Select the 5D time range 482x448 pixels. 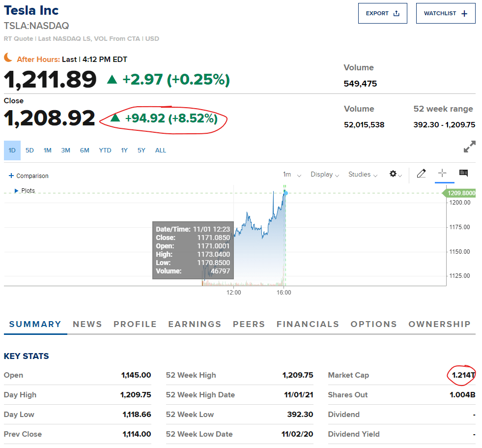pyautogui.click(x=29, y=150)
